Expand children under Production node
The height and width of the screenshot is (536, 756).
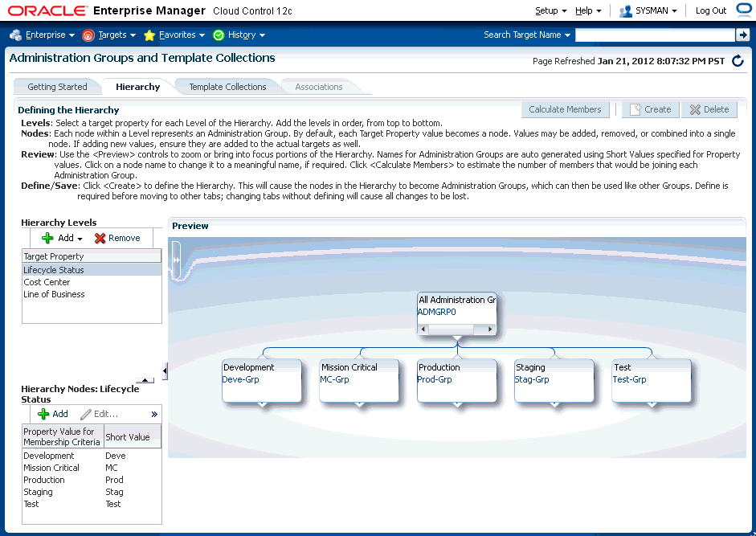pos(457,404)
